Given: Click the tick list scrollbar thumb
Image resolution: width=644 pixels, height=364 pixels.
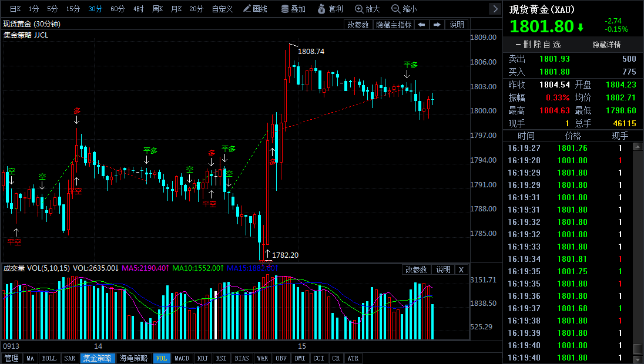Looking at the screenshot, I should pos(637,348).
